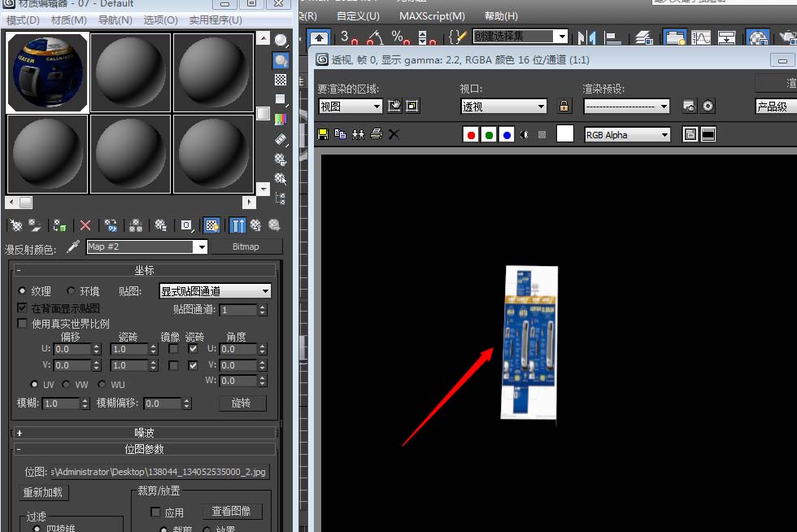Open Material ID Channel flyout

186,225
